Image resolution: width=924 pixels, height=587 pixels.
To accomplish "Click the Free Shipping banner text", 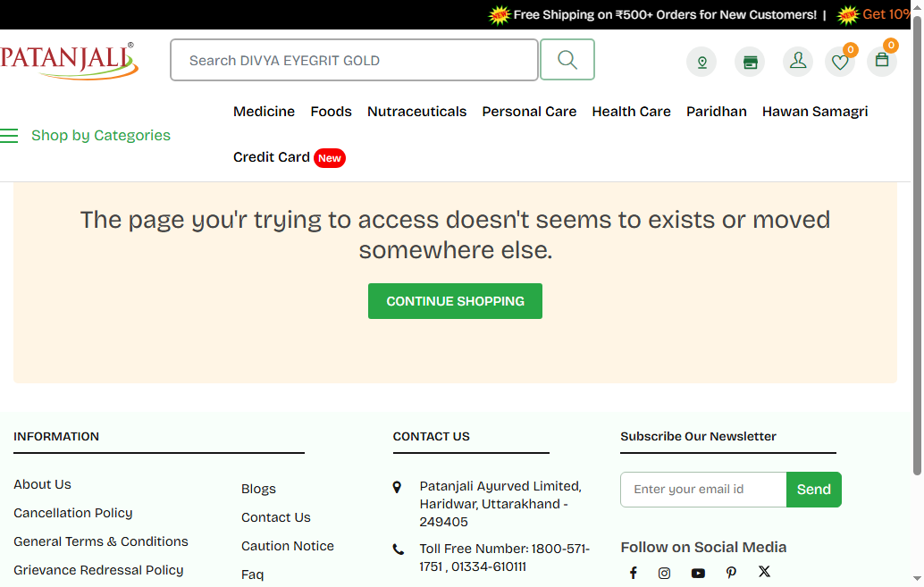I will [665, 14].
